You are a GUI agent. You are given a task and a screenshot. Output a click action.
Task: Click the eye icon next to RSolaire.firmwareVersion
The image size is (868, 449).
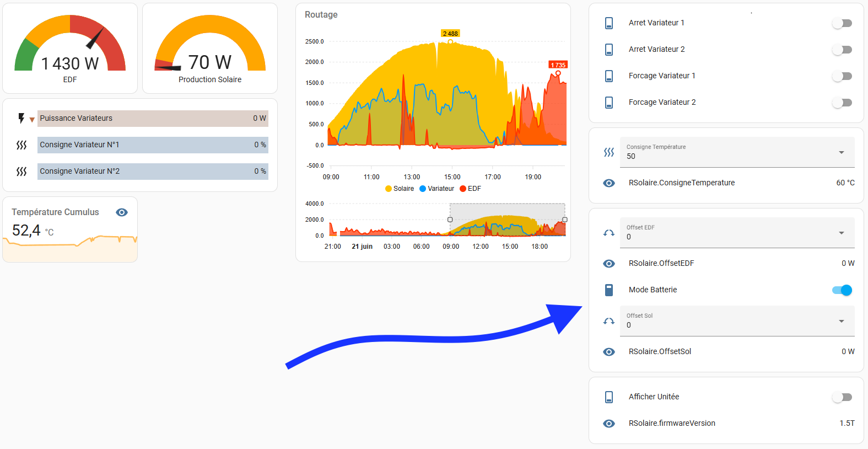(609, 424)
